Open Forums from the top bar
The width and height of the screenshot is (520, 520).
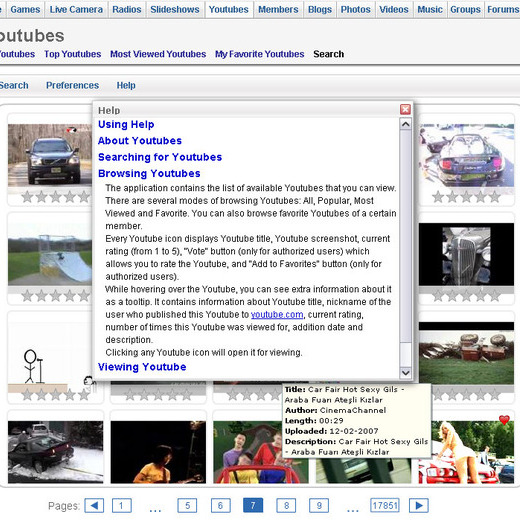pyautogui.click(x=503, y=9)
